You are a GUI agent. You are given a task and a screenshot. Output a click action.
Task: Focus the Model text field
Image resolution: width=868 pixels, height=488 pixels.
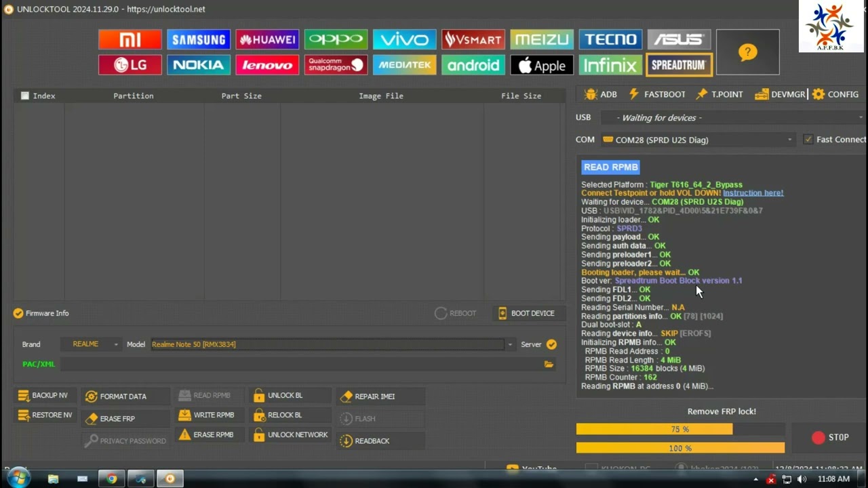pyautogui.click(x=328, y=344)
